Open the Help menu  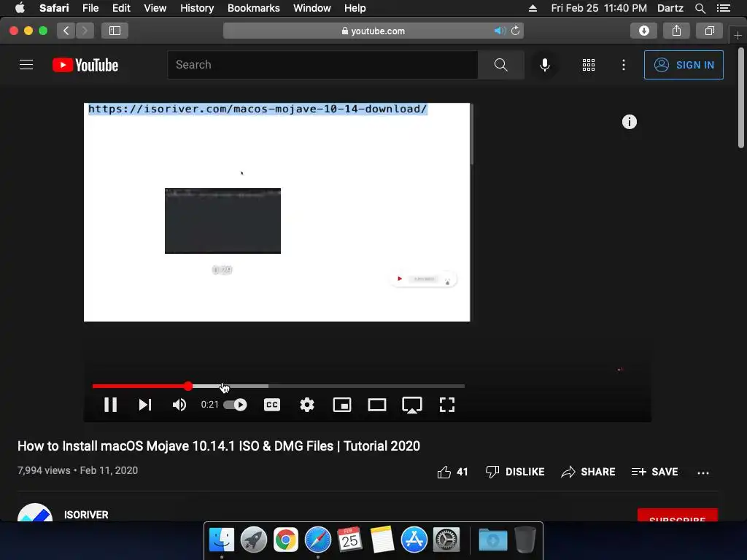point(355,8)
